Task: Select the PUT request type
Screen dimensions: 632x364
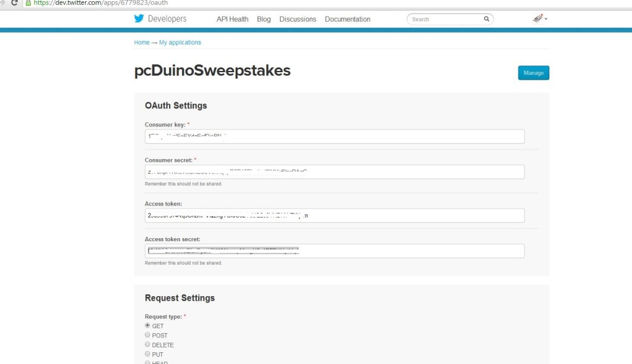Action: 148,354
